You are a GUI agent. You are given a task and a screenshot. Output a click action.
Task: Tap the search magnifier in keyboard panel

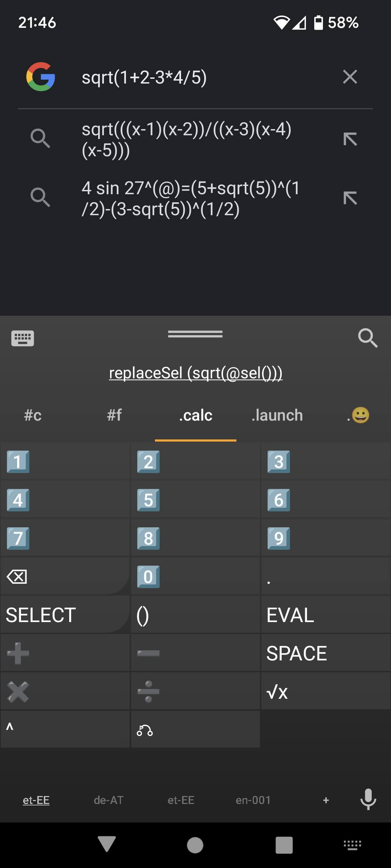pyautogui.click(x=367, y=338)
